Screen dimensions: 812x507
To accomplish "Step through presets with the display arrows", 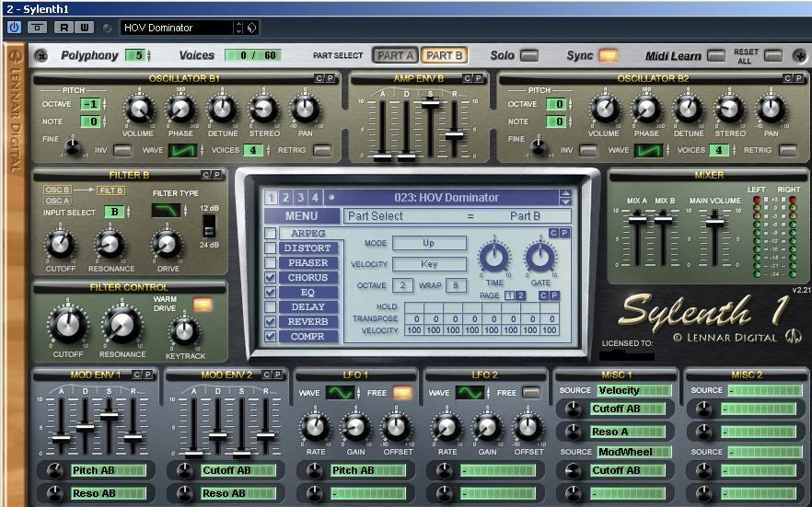I will [565, 197].
